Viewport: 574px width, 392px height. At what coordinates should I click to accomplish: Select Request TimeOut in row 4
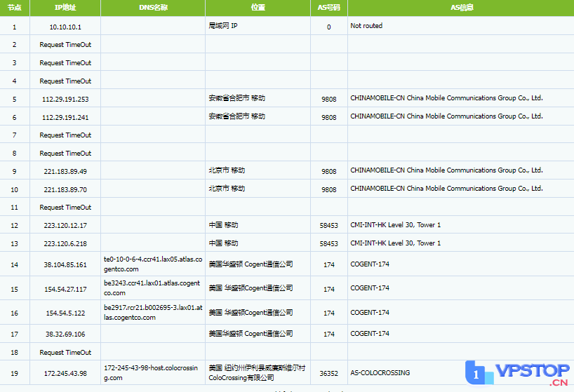coord(65,81)
